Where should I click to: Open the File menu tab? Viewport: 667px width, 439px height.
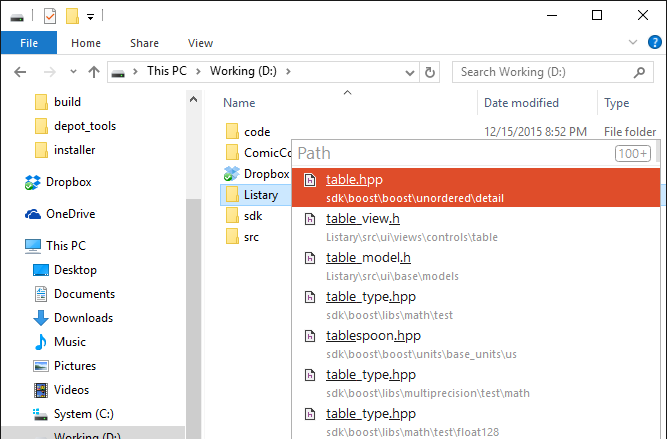point(29,43)
